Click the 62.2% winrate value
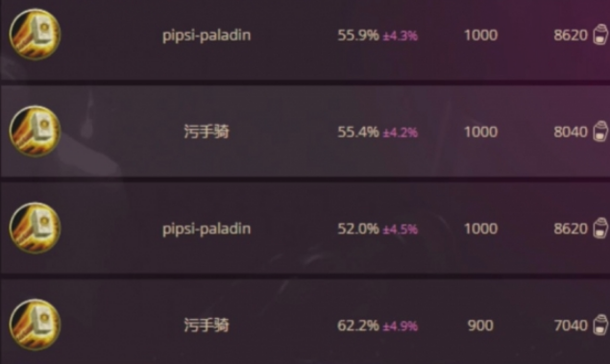Screen dimensions: 610x364 358,326
